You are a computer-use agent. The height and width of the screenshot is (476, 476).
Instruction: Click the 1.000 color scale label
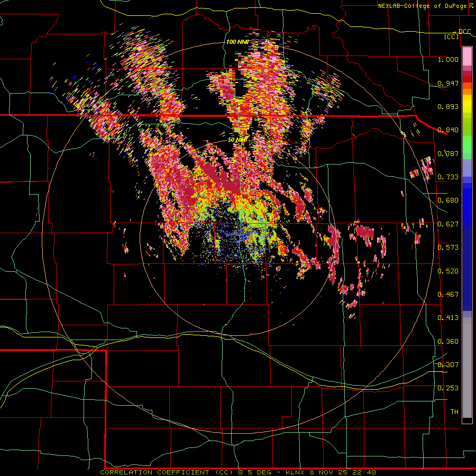(x=448, y=59)
